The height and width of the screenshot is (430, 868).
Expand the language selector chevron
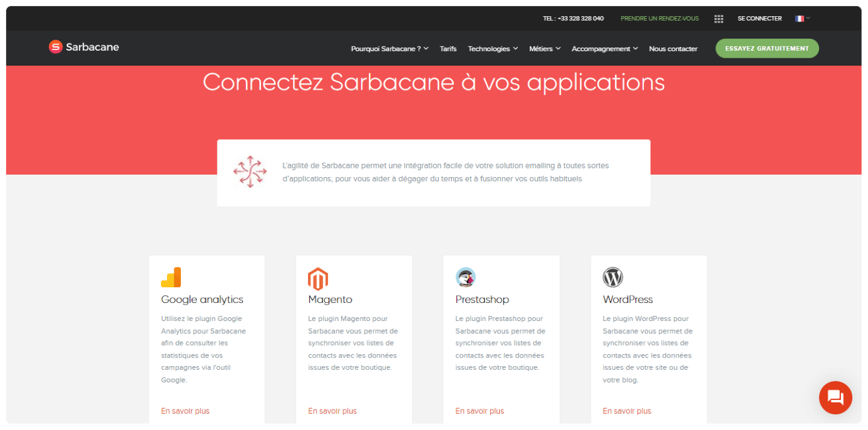[x=808, y=18]
